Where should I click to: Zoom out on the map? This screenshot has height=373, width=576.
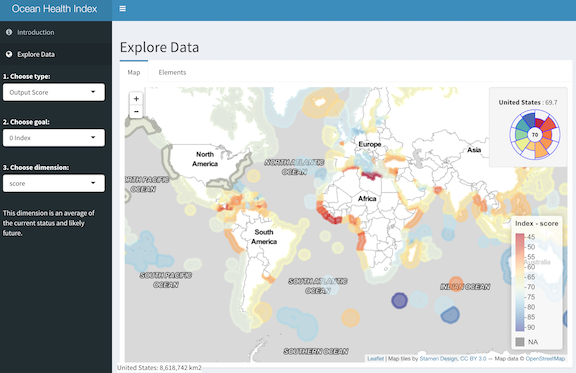point(136,111)
